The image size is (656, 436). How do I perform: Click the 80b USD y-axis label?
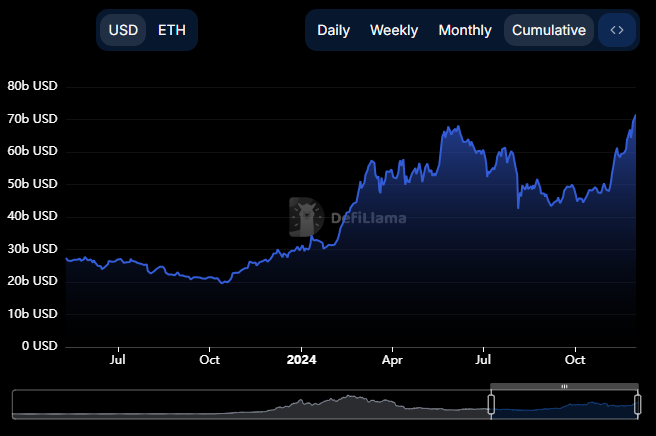pyautogui.click(x=33, y=86)
